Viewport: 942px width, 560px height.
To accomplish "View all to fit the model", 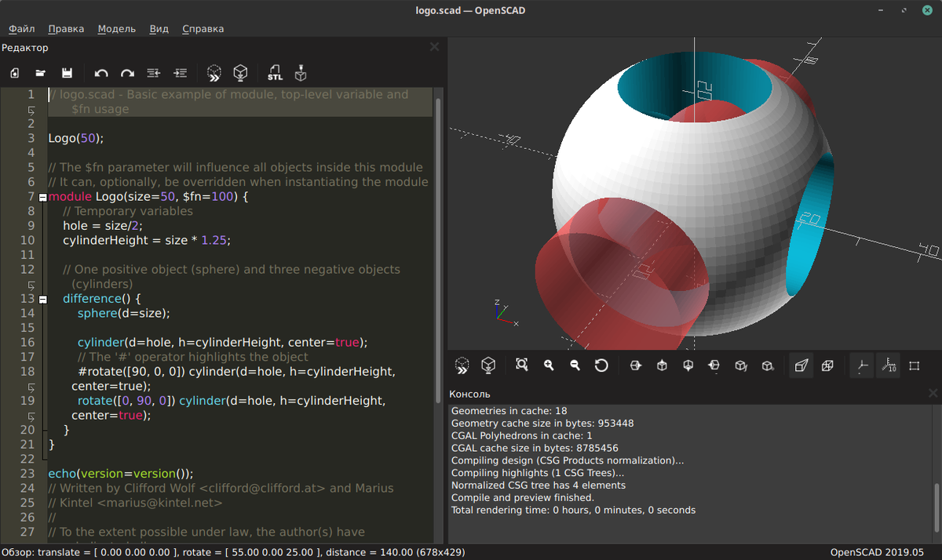I will click(522, 365).
